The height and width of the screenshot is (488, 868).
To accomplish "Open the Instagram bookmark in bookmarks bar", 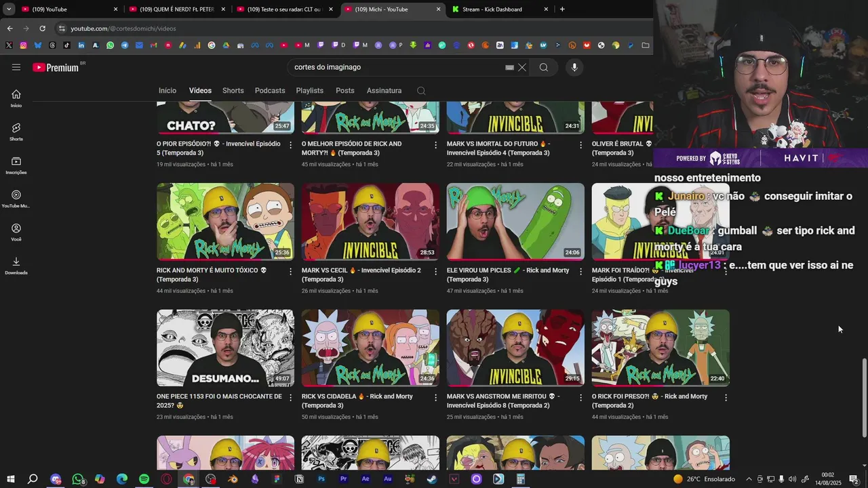I will 23,45.
